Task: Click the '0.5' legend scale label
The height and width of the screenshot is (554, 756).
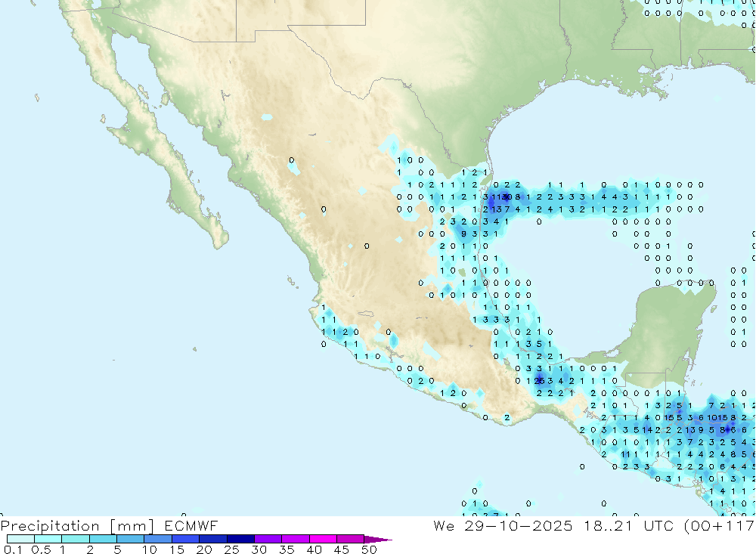Action: [41, 549]
